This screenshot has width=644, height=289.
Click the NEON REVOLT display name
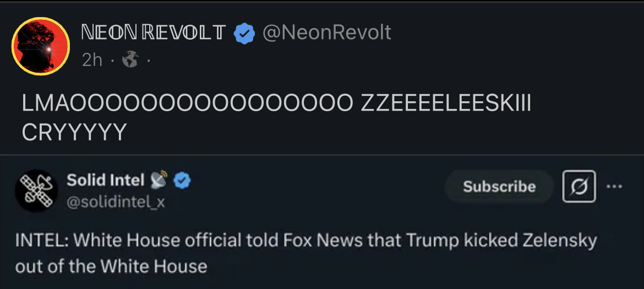tap(153, 33)
